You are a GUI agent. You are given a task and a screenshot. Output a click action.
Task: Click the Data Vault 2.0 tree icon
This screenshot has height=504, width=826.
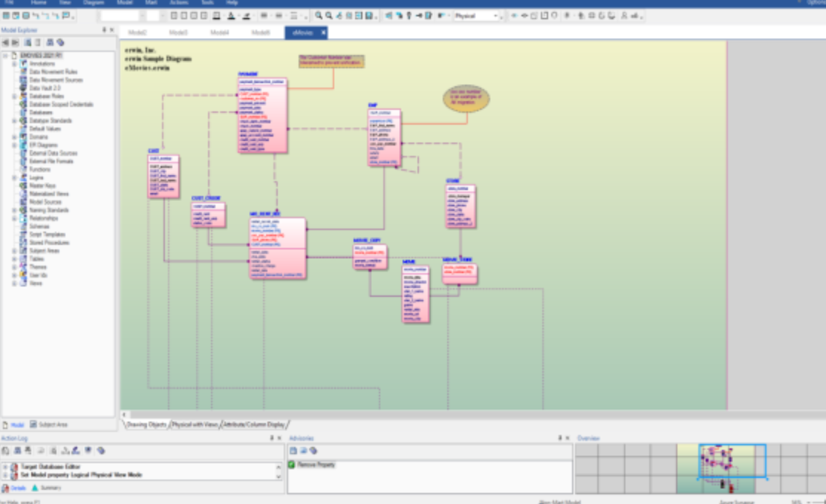click(x=23, y=88)
